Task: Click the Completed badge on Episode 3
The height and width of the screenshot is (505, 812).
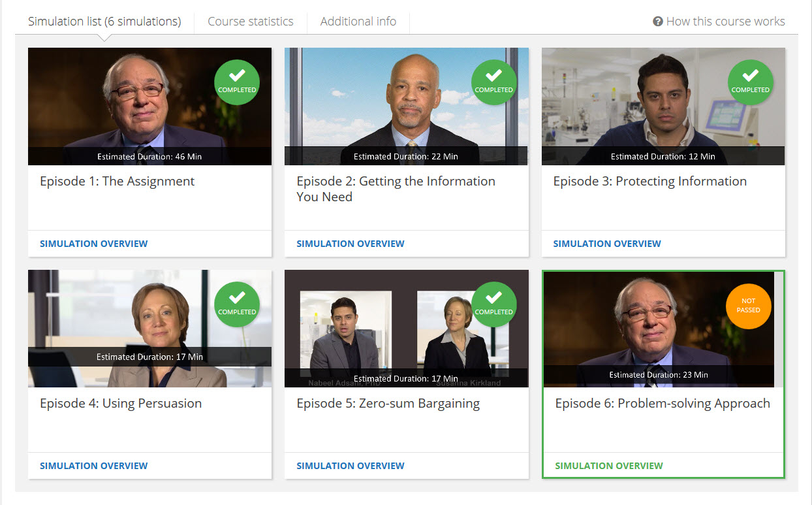Action: (x=751, y=82)
